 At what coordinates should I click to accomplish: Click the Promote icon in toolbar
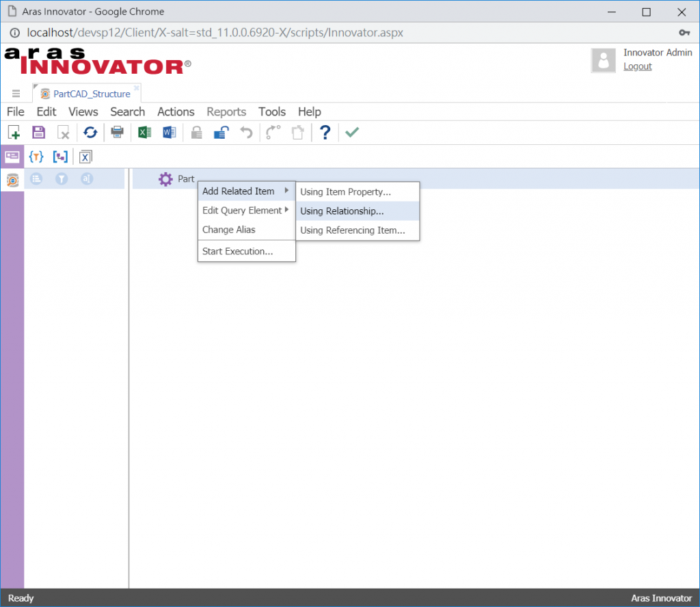point(273,133)
